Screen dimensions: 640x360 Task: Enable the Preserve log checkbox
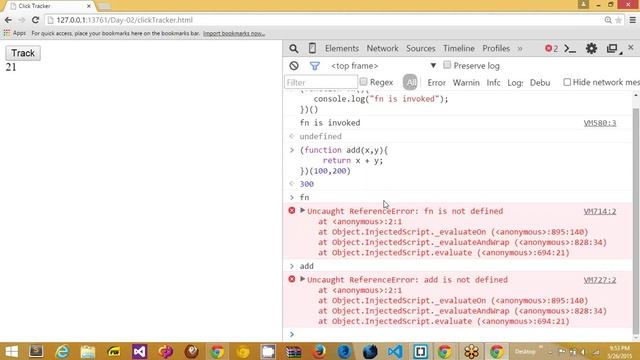[447, 65]
